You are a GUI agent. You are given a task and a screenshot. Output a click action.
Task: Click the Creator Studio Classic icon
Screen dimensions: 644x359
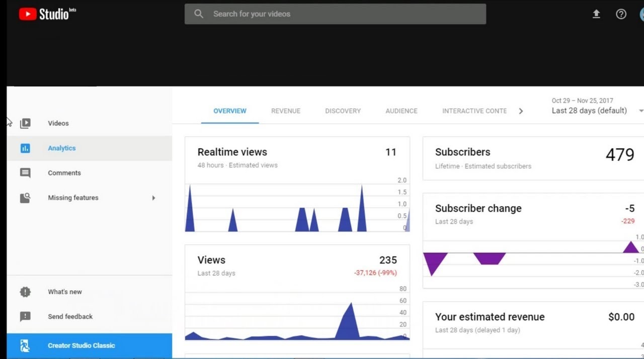(x=25, y=345)
